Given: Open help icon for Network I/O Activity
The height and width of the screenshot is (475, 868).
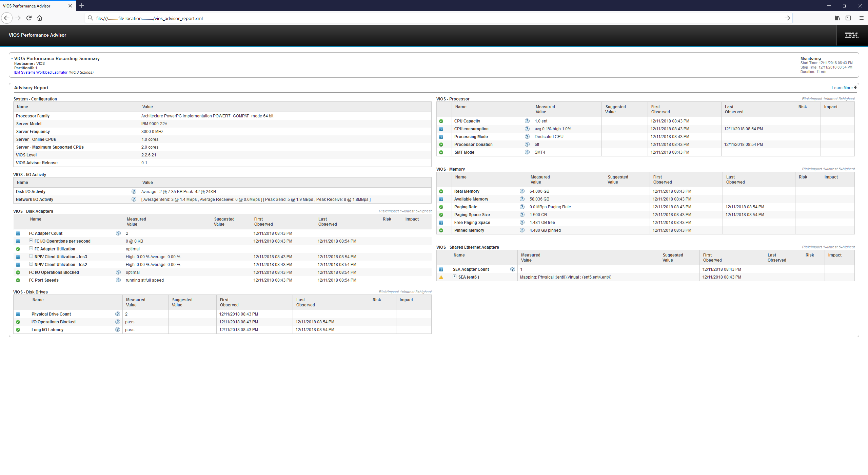Looking at the screenshot, I should point(134,199).
